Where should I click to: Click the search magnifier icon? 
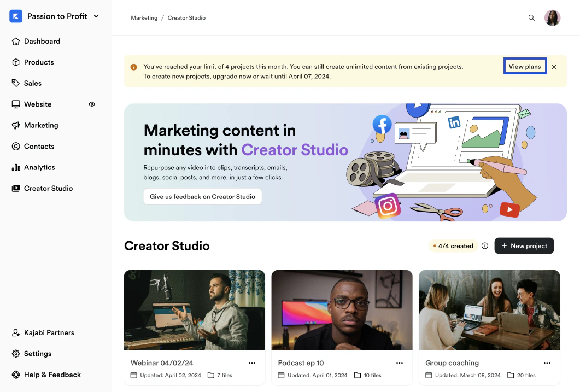[531, 17]
